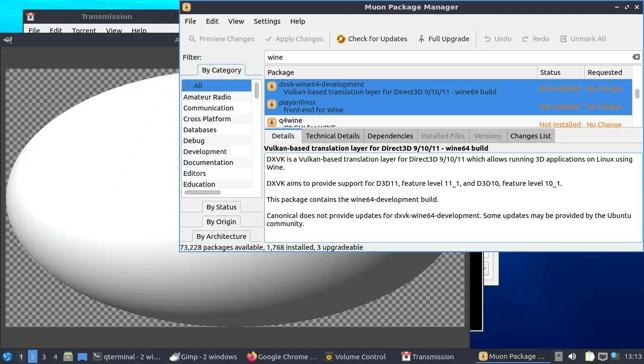The width and height of the screenshot is (644, 364).
Task: Select the Education category
Action: [x=216, y=184]
